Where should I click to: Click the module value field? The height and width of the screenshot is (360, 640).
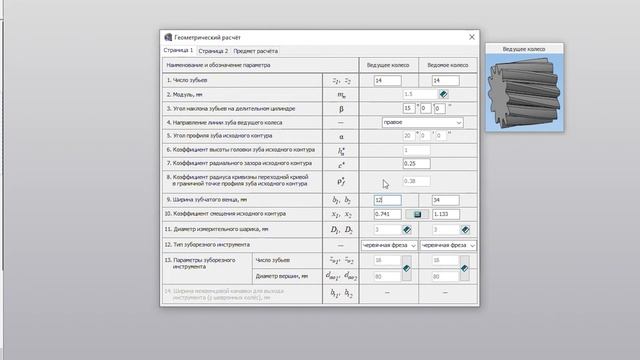click(x=420, y=94)
